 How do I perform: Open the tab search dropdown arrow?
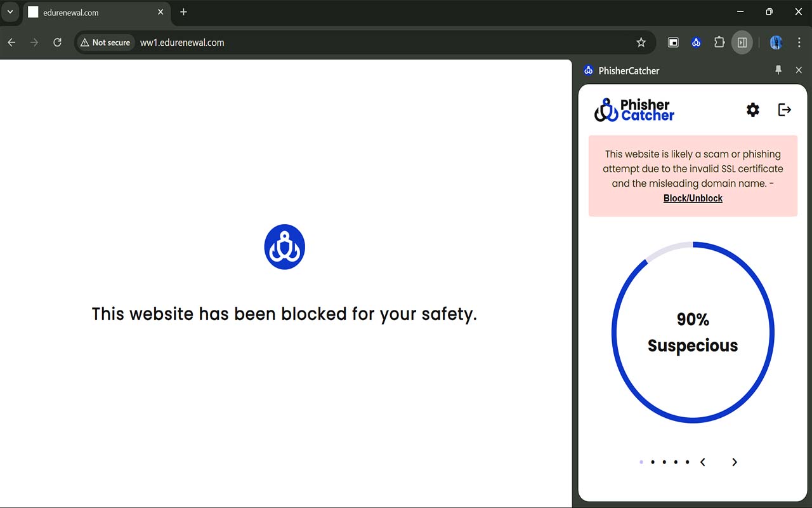(x=10, y=12)
